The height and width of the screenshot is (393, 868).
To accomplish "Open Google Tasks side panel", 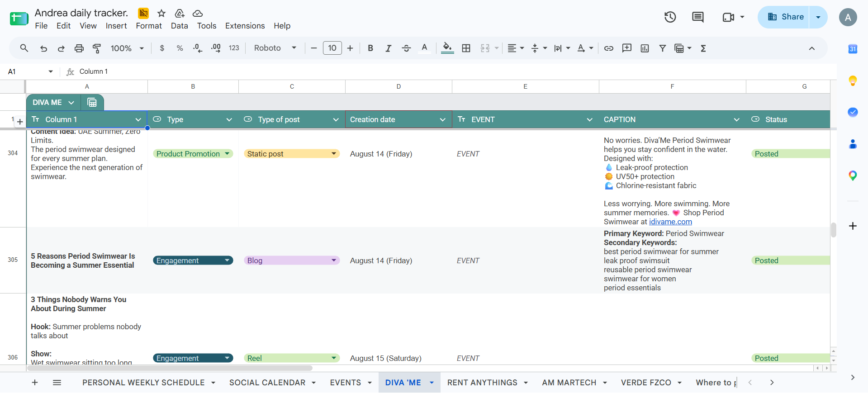I will (853, 112).
